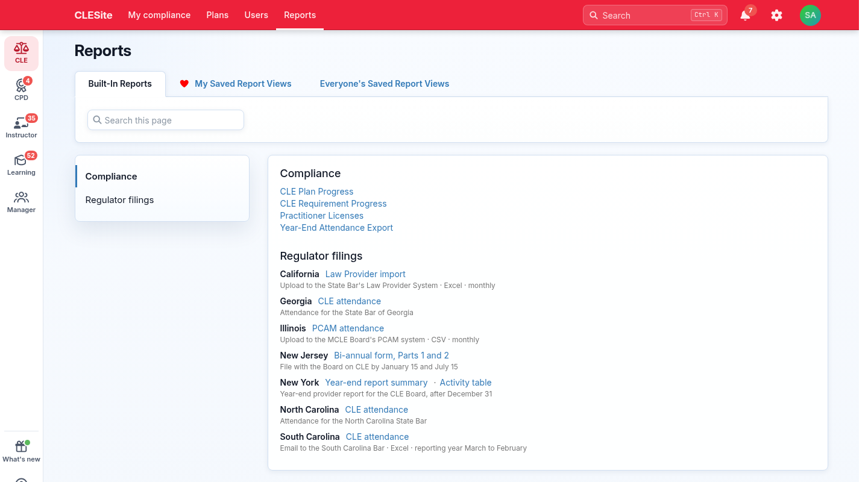Go to My compliance menu

(159, 15)
